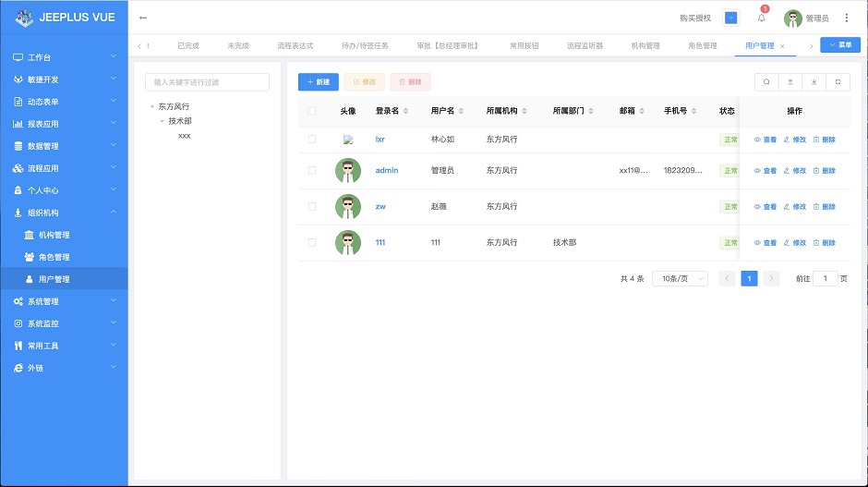Select the checkbox for user zw
Viewport: 868px width, 487px height.
click(312, 207)
